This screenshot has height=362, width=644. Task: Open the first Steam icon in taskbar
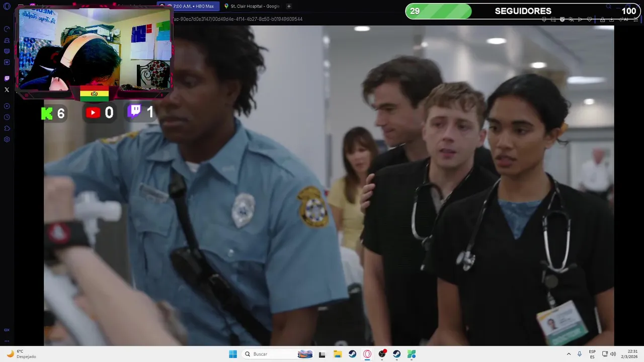pyautogui.click(x=352, y=354)
